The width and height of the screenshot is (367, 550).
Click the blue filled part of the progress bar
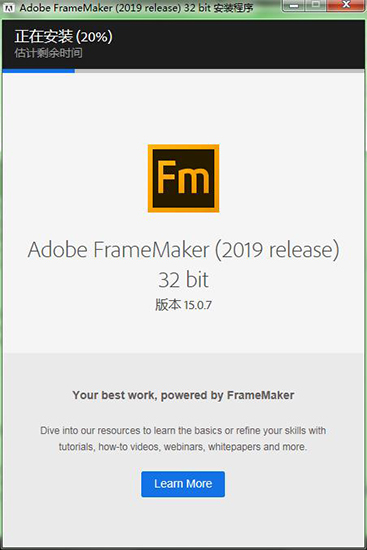tap(39, 71)
